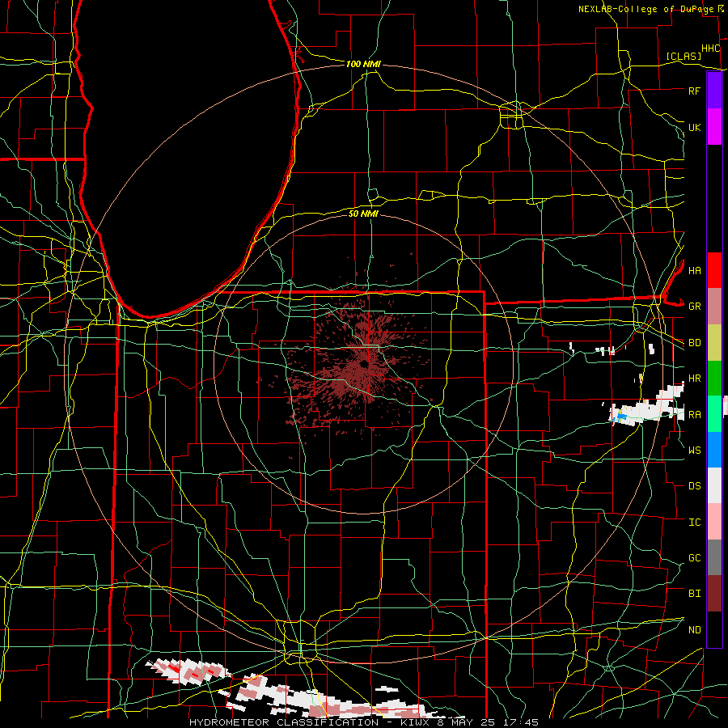This screenshot has height=728, width=728.
Task: Click the light pink IC legend swatch
Action: coord(714,522)
